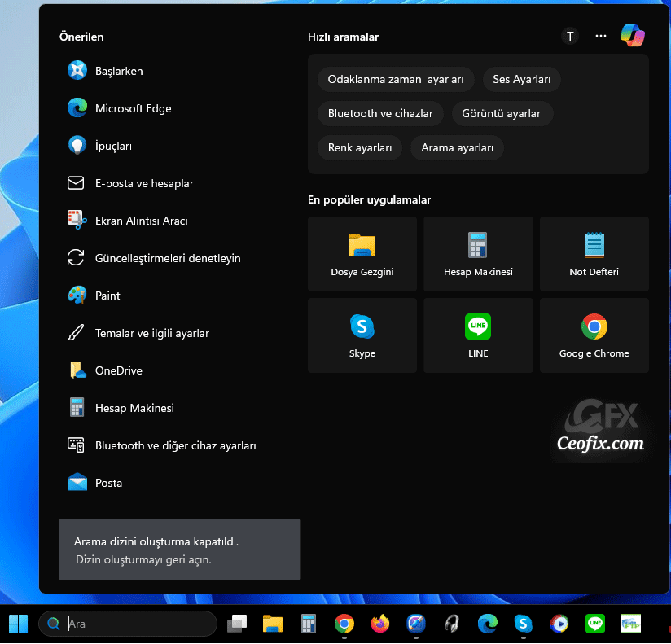Open Task View on the taskbar
This screenshot has width=671, height=644.
pos(237,624)
